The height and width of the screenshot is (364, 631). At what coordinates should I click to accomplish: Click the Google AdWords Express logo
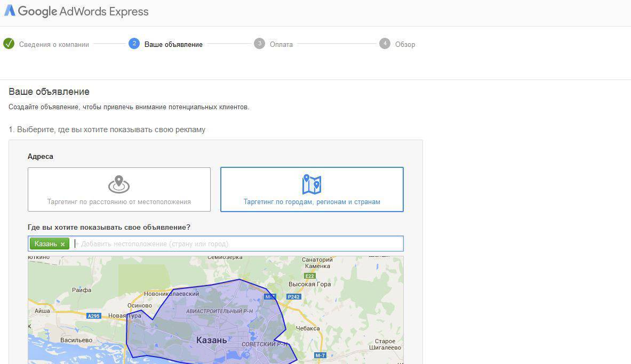tap(76, 11)
